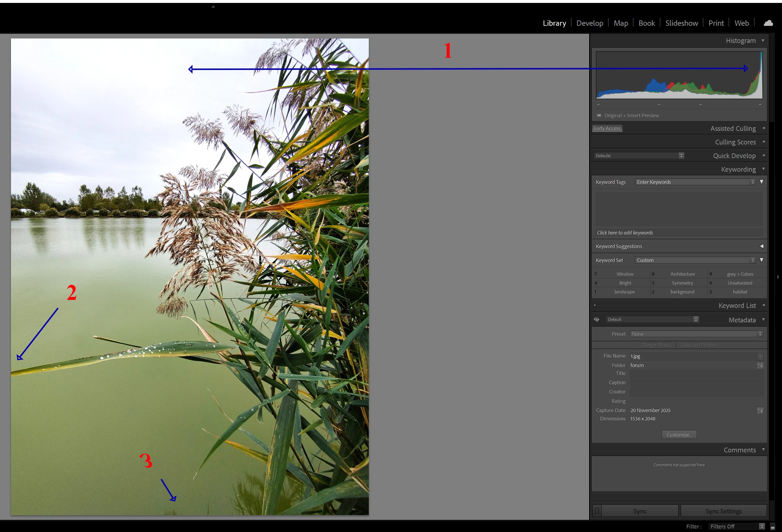Click the Sync Settings button
The image size is (782, 532).
pos(723,511)
